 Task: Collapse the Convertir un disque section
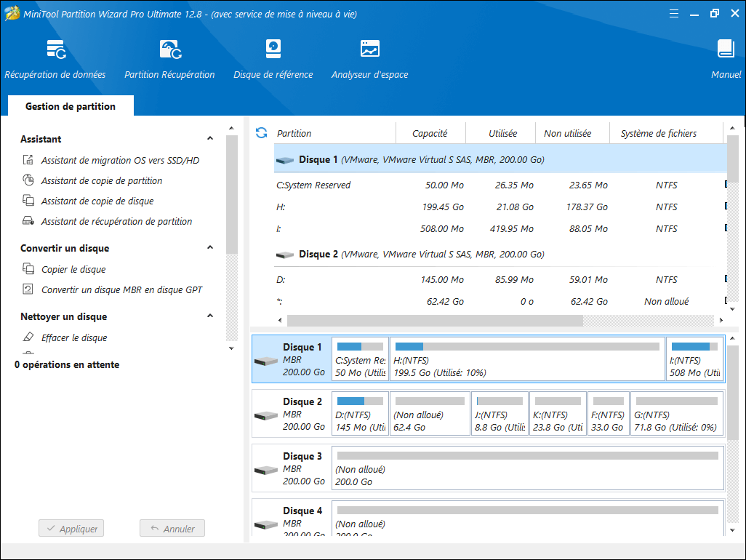(x=210, y=247)
